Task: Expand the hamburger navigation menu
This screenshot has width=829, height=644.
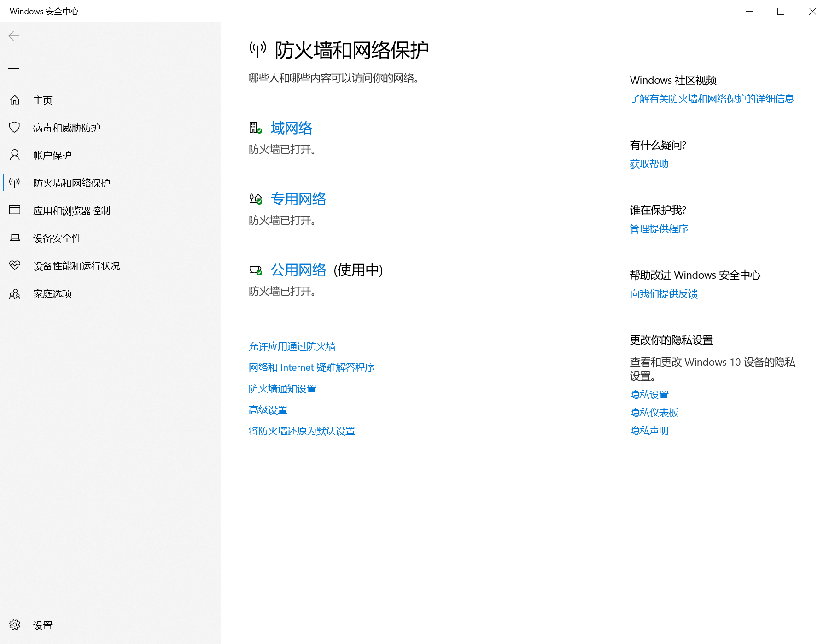Action: (x=14, y=66)
